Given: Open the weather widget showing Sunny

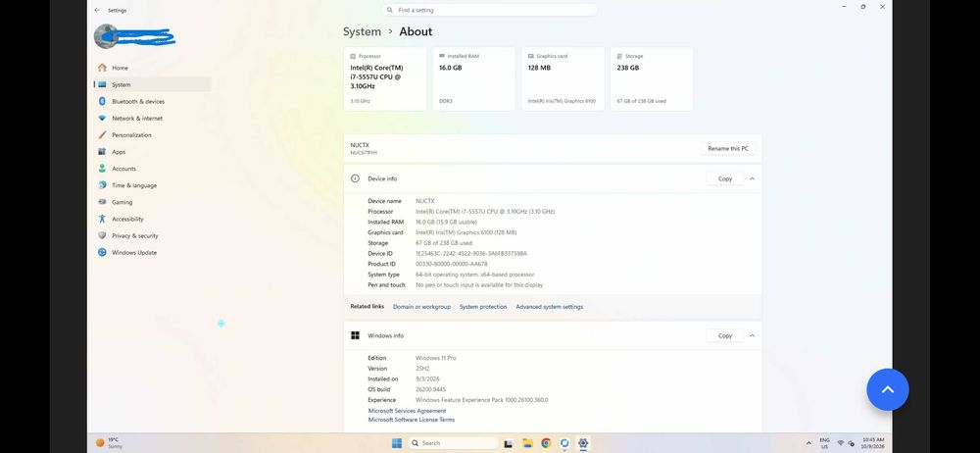Looking at the screenshot, I should (109, 443).
